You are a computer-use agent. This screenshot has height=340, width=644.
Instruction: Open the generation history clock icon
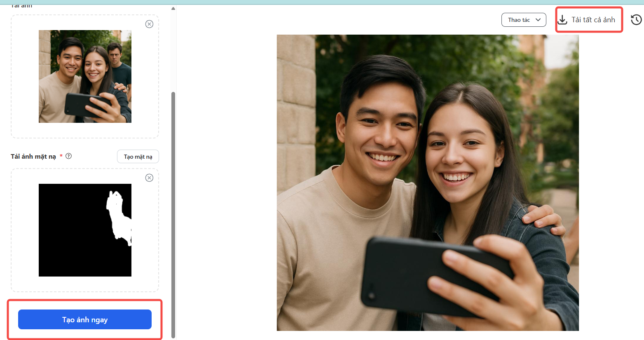[636, 20]
